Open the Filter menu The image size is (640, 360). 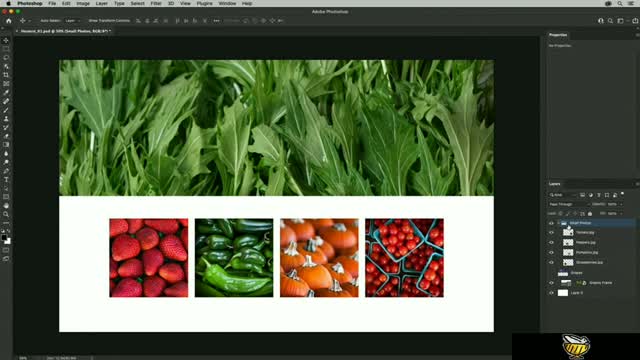tap(156, 3)
